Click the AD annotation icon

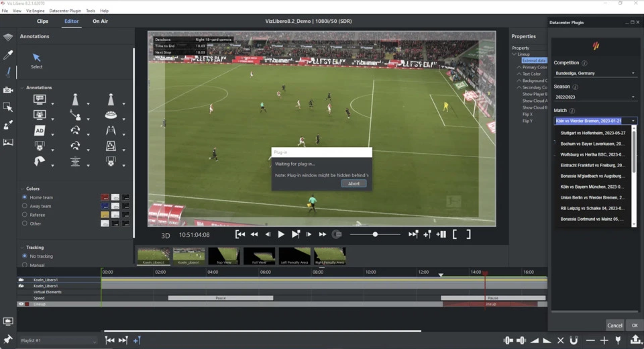(40, 131)
